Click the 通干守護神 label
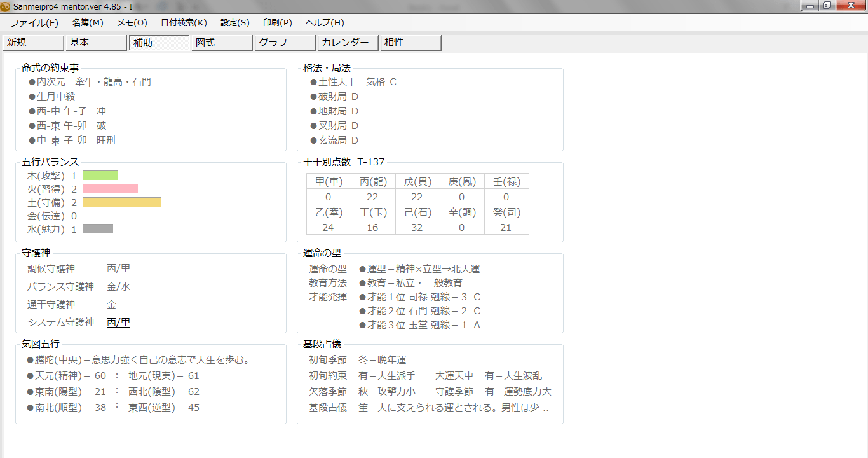The height and width of the screenshot is (458, 868). [x=51, y=305]
